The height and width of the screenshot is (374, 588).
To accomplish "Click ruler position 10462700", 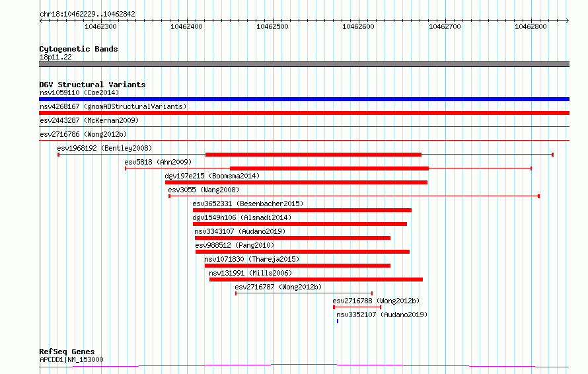I will tap(445, 26).
